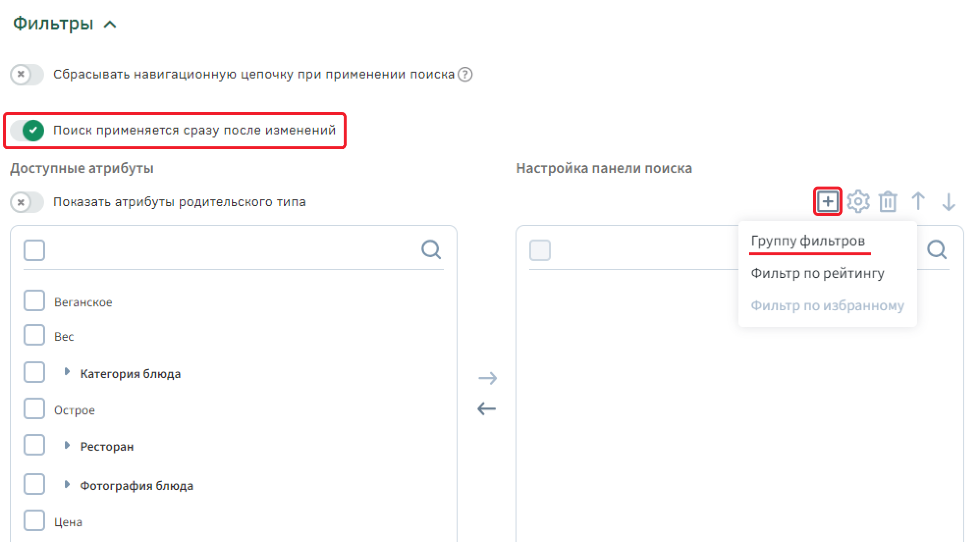Click search icon in available attributes
The height and width of the screenshot is (542, 980).
click(x=431, y=249)
